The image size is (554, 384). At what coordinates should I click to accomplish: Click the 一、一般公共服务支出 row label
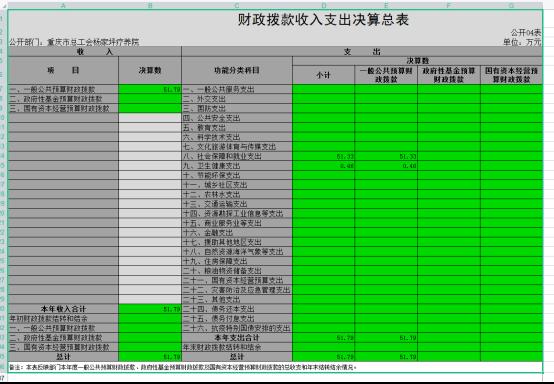click(237, 89)
